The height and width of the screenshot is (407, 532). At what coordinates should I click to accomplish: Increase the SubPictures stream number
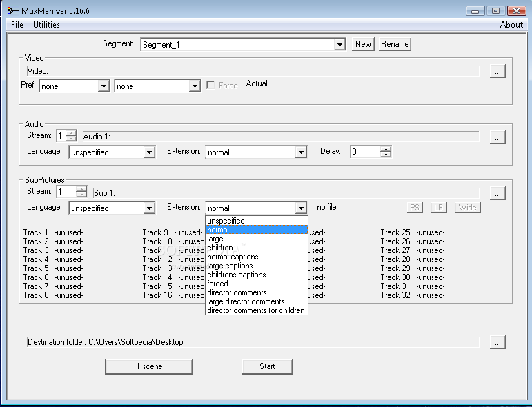(x=81, y=188)
